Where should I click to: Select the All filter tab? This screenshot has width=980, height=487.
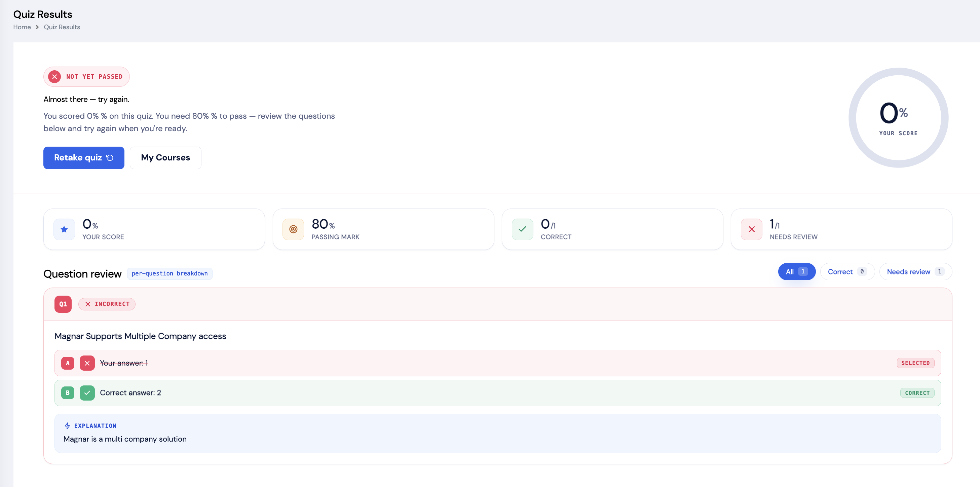pyautogui.click(x=797, y=272)
